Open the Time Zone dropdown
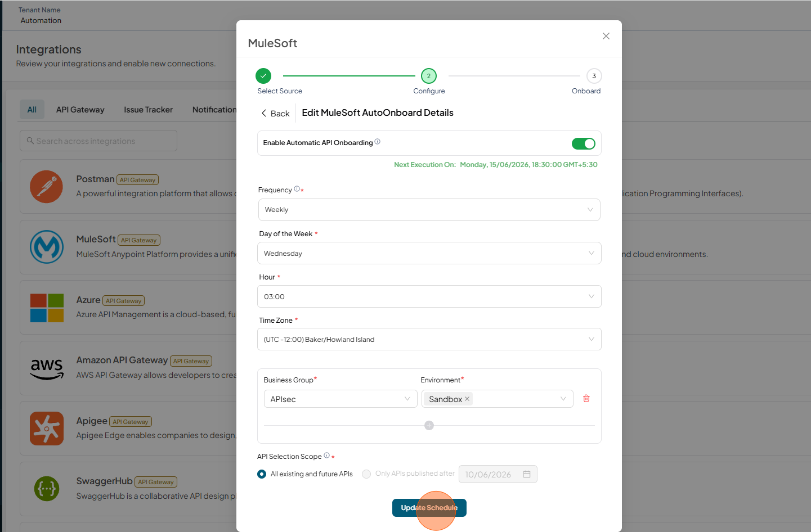 429,339
